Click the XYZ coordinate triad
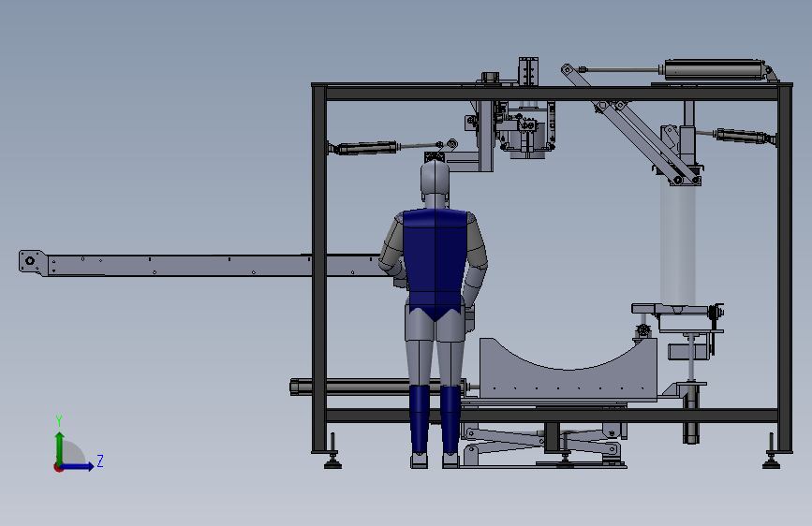 [78, 445]
